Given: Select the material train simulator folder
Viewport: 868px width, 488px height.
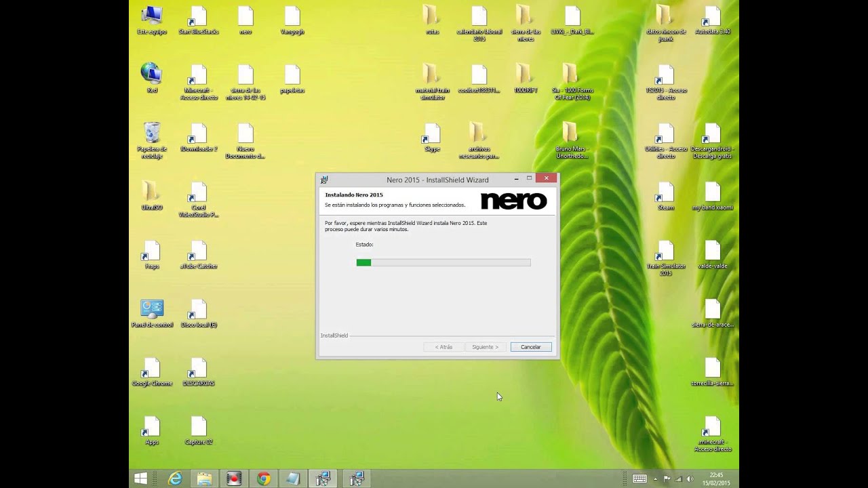Looking at the screenshot, I should tap(432, 83).
